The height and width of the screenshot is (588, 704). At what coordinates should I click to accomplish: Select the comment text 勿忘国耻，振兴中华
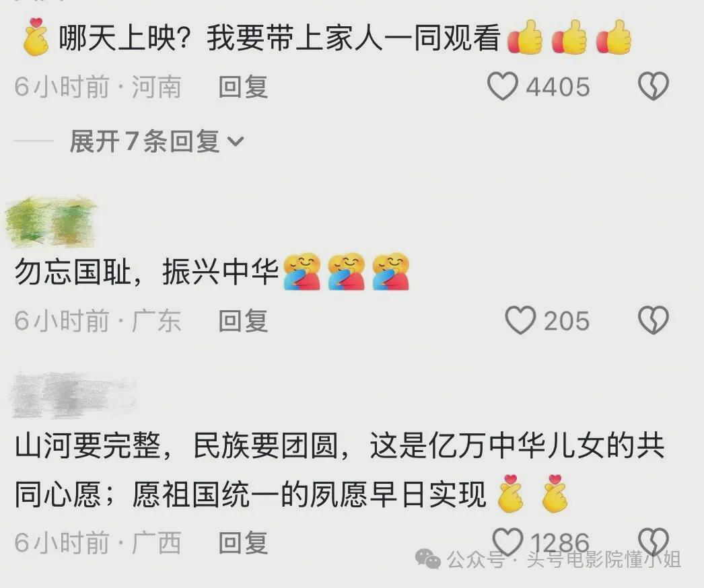146,272
